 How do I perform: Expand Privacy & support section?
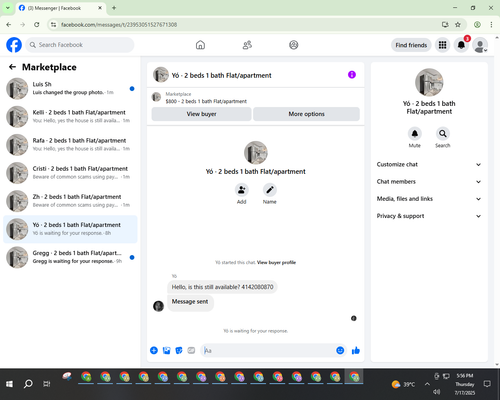click(x=429, y=216)
